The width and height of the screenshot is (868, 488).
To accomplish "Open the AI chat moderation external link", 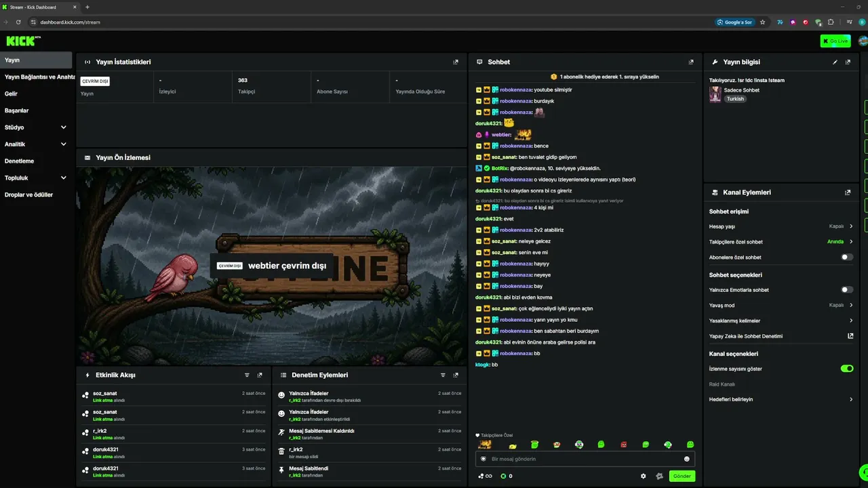I will [850, 336].
